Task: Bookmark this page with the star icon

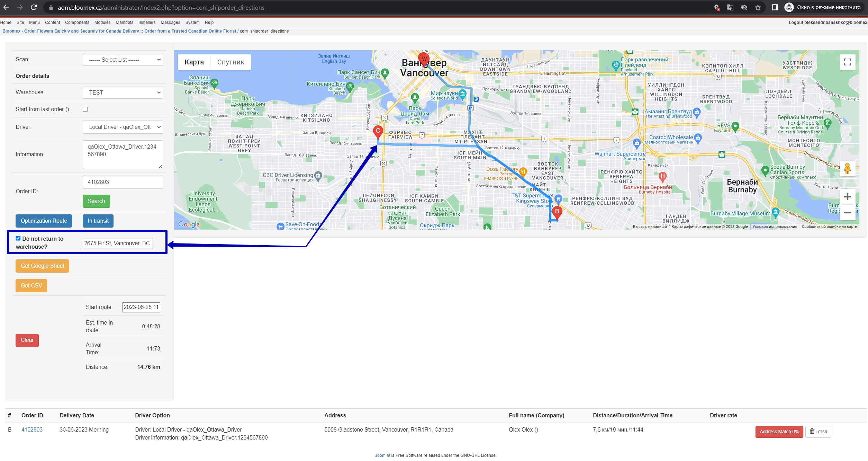Action: coord(758,7)
